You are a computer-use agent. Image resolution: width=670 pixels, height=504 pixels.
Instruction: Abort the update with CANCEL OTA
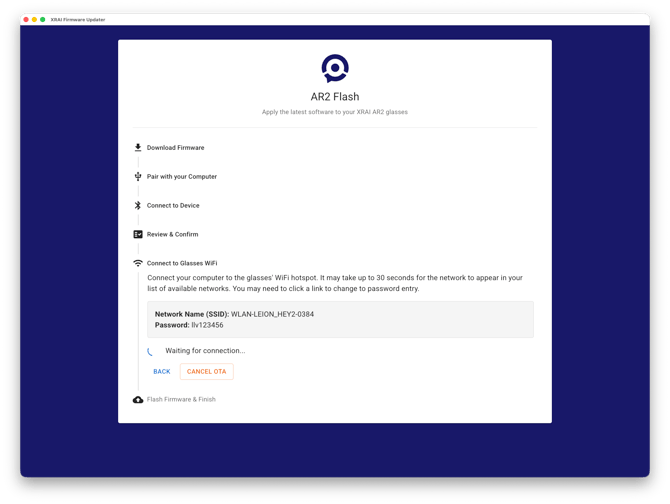tap(206, 372)
